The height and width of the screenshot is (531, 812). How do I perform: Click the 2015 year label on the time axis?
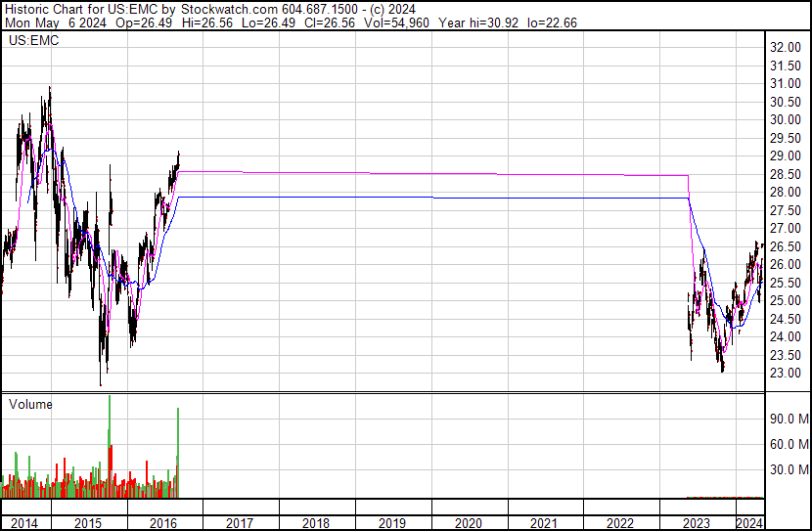[x=87, y=523]
